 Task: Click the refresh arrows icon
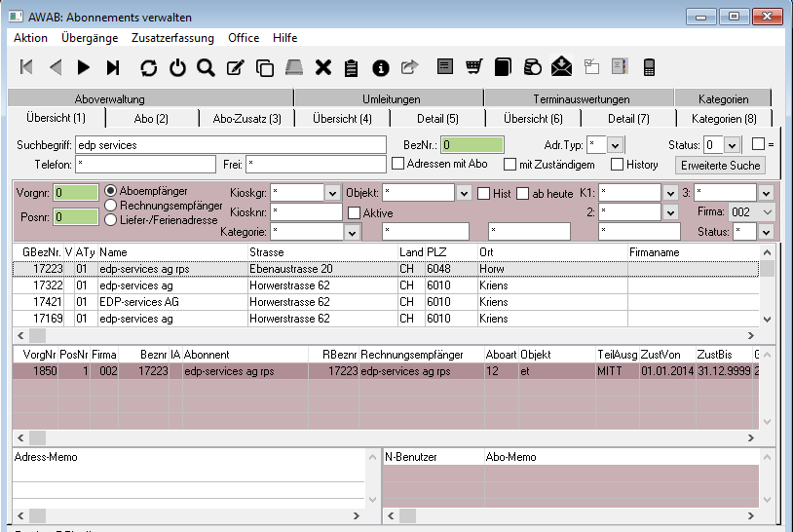click(148, 67)
